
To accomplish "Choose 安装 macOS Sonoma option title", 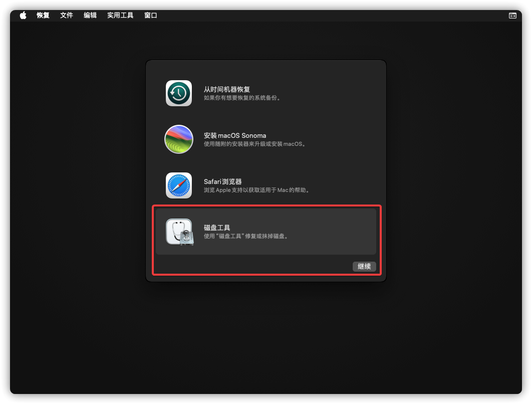I will (x=235, y=135).
